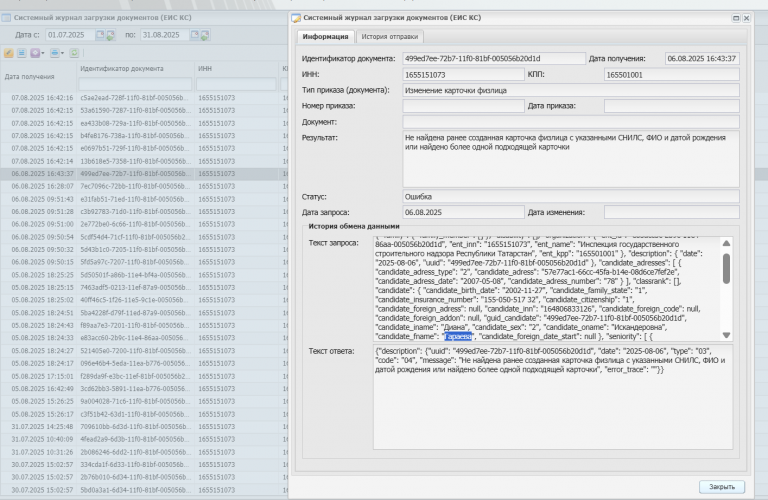Click the list view icon in the journal toolbar
The height and width of the screenshot is (500, 768).
click(x=22, y=53)
